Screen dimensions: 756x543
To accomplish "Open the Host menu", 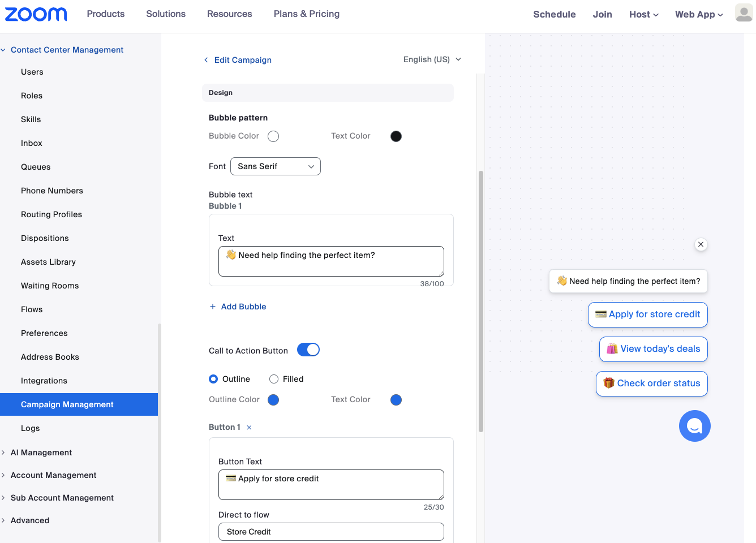I will (643, 15).
